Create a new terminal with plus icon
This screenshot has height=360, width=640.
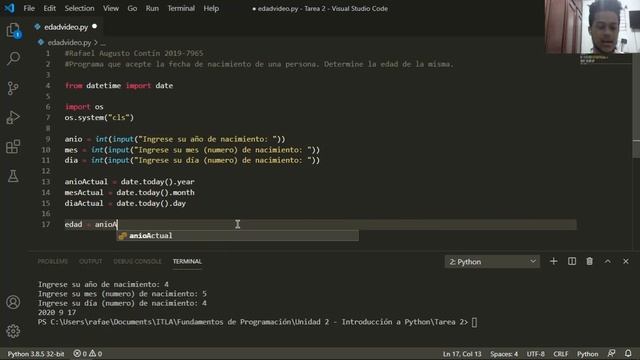(x=553, y=261)
